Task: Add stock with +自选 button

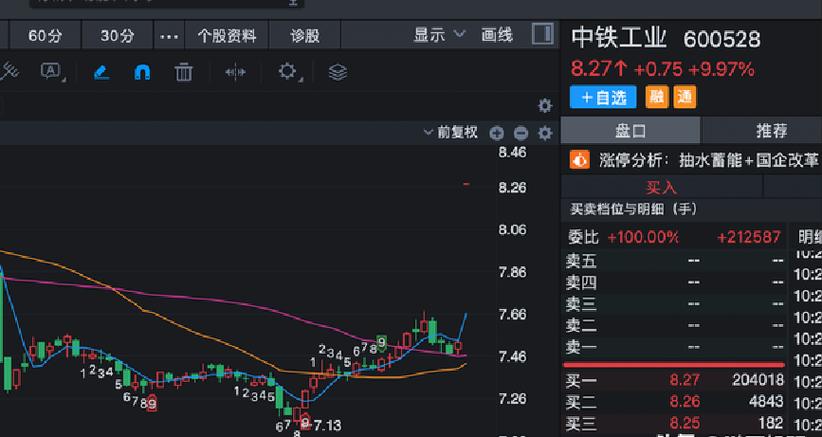Action: [603, 97]
